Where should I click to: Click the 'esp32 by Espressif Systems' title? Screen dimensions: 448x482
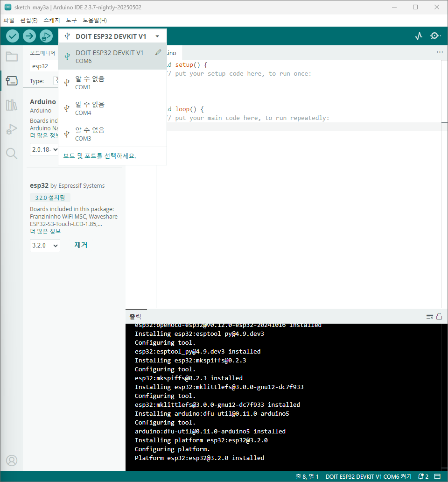click(x=67, y=185)
